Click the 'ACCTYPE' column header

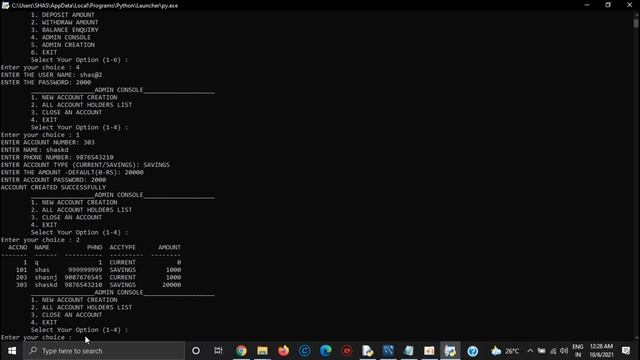pyautogui.click(x=122, y=247)
